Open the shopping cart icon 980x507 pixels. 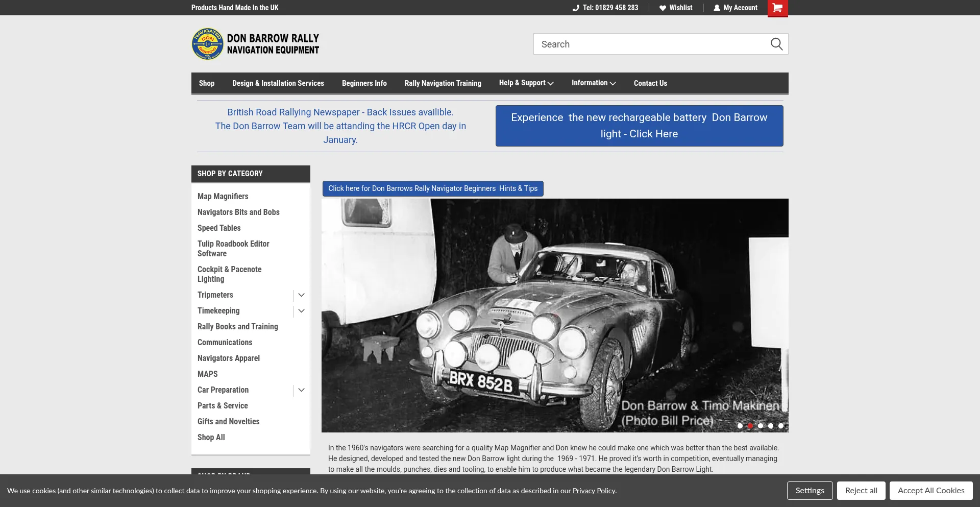777,8
